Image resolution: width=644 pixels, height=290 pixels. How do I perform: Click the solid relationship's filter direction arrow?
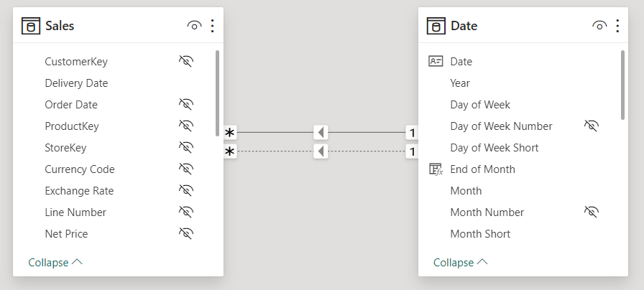click(321, 133)
